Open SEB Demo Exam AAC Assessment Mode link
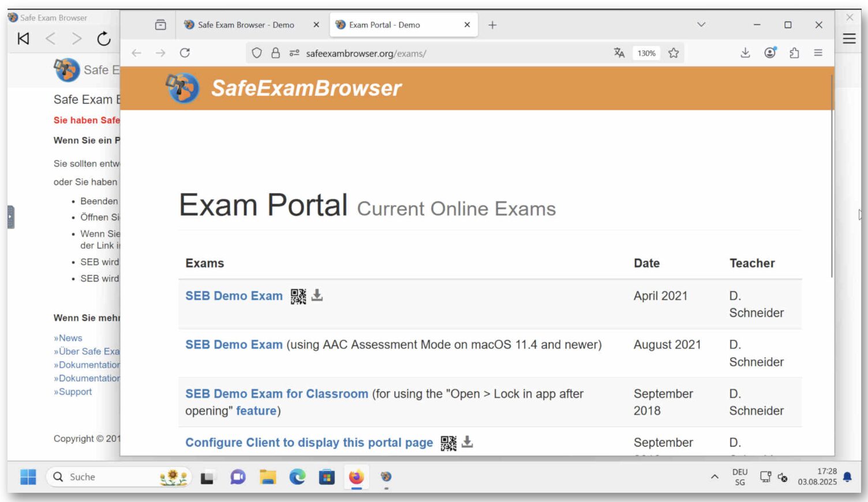 click(234, 344)
